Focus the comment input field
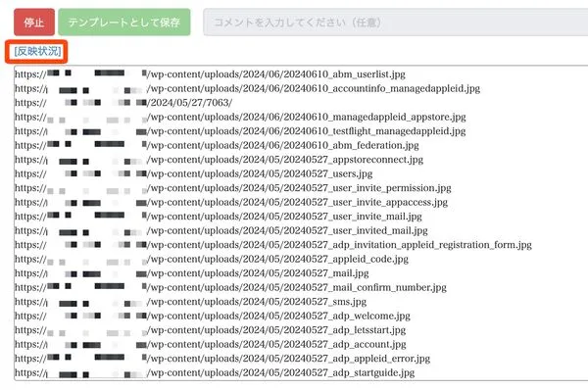 (x=396, y=23)
